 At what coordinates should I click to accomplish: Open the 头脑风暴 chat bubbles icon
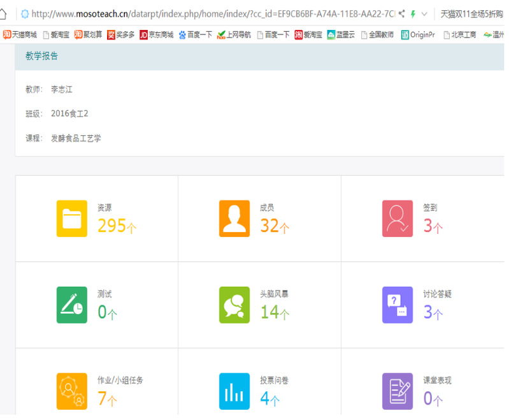coord(234,305)
